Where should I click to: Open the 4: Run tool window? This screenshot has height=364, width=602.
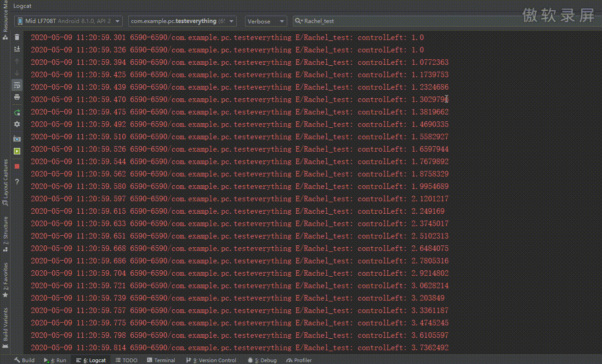coord(55,360)
